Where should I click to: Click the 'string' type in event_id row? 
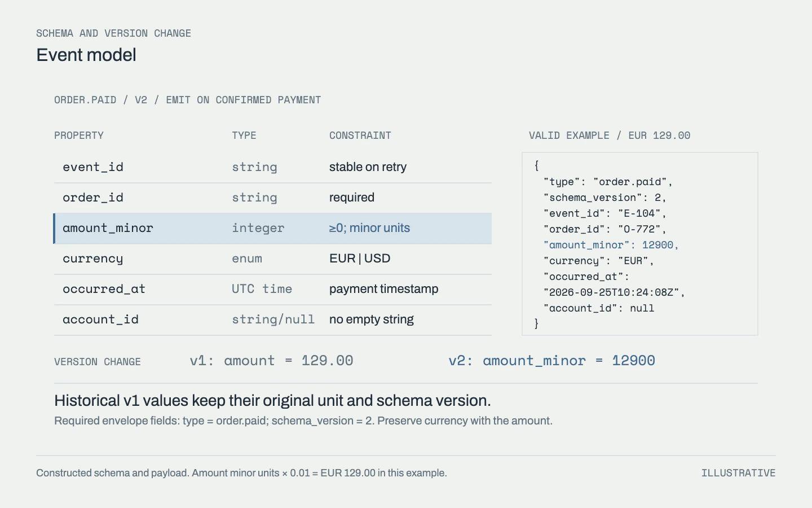click(254, 167)
